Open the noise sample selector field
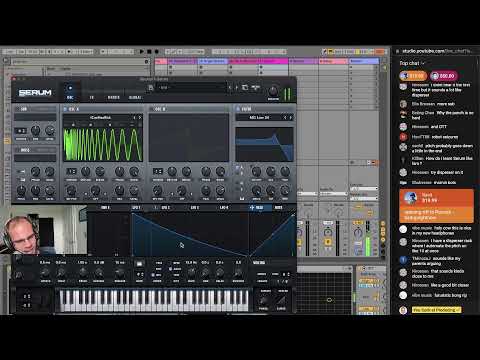Viewport: 480px width, 360px height. pos(35,158)
